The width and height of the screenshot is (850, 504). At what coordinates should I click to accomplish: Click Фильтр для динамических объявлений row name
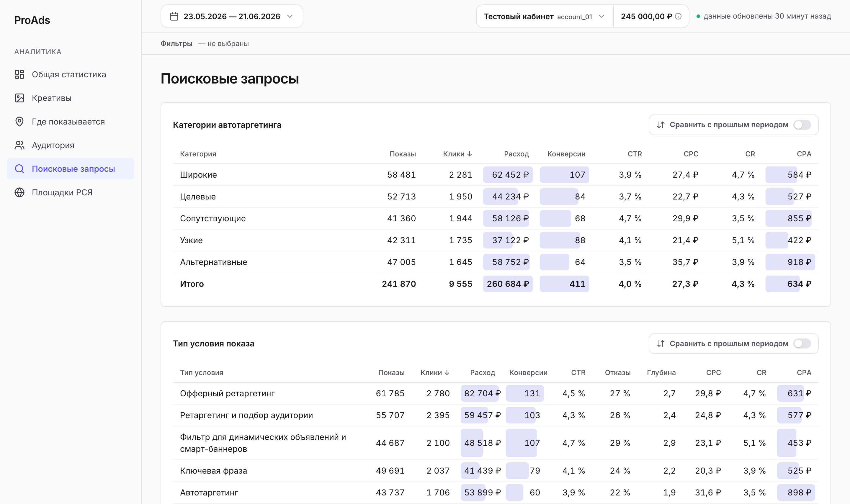point(263,443)
